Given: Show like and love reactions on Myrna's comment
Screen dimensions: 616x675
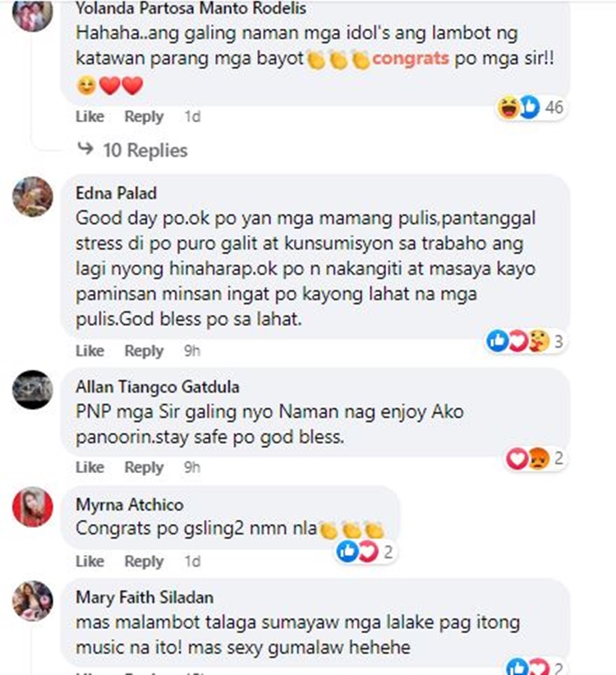Looking at the screenshot, I should coord(365,552).
